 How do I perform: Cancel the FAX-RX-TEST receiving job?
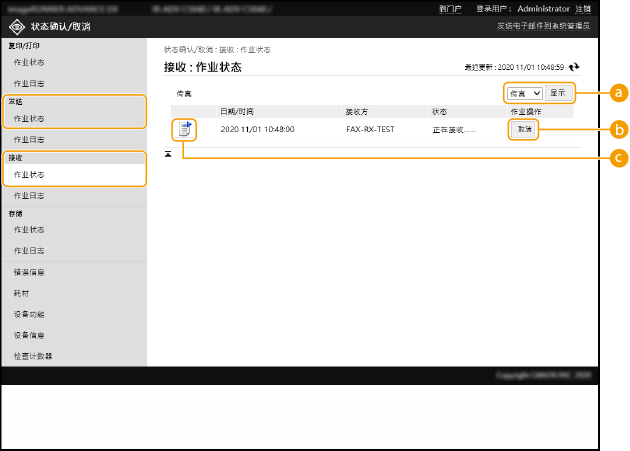click(x=524, y=129)
